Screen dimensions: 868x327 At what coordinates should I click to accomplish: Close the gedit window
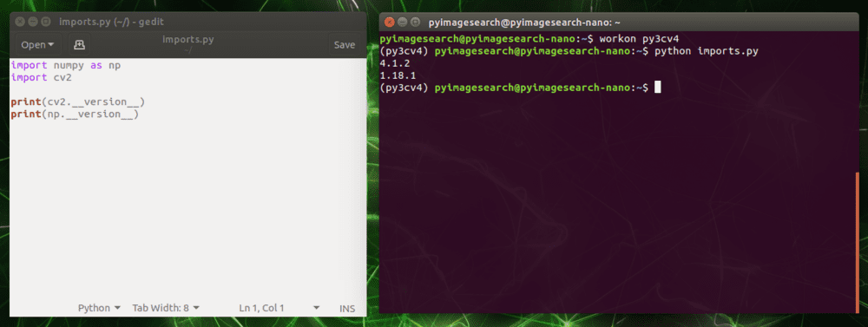tap(20, 23)
